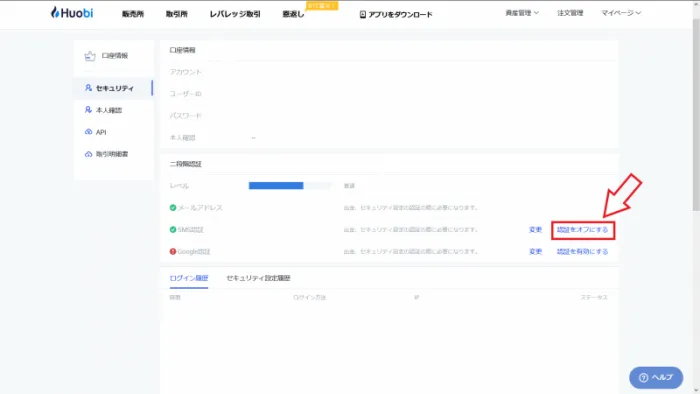Open the ヘルプ chat button

point(656,377)
